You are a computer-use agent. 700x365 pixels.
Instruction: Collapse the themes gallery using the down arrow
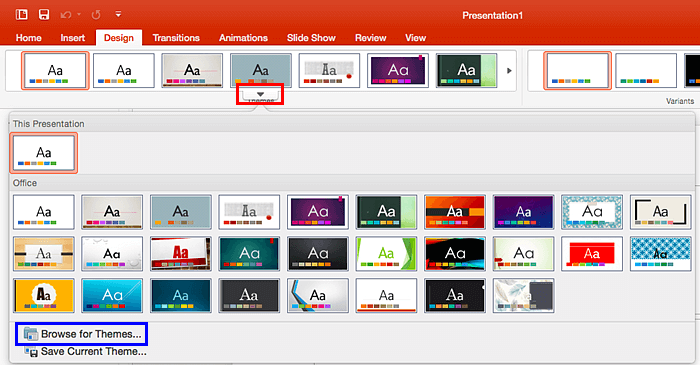pos(260,95)
